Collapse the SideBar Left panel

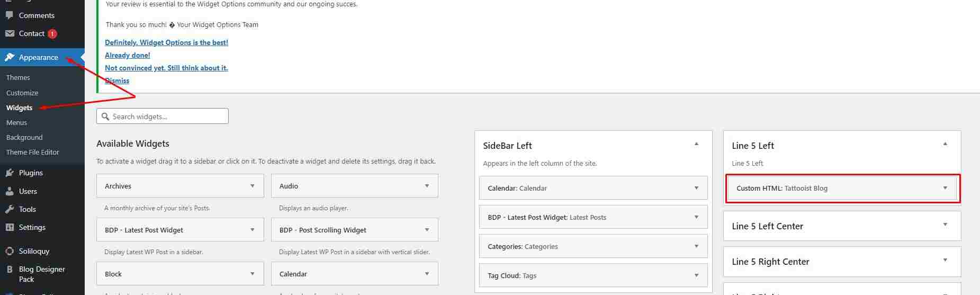[x=696, y=144]
